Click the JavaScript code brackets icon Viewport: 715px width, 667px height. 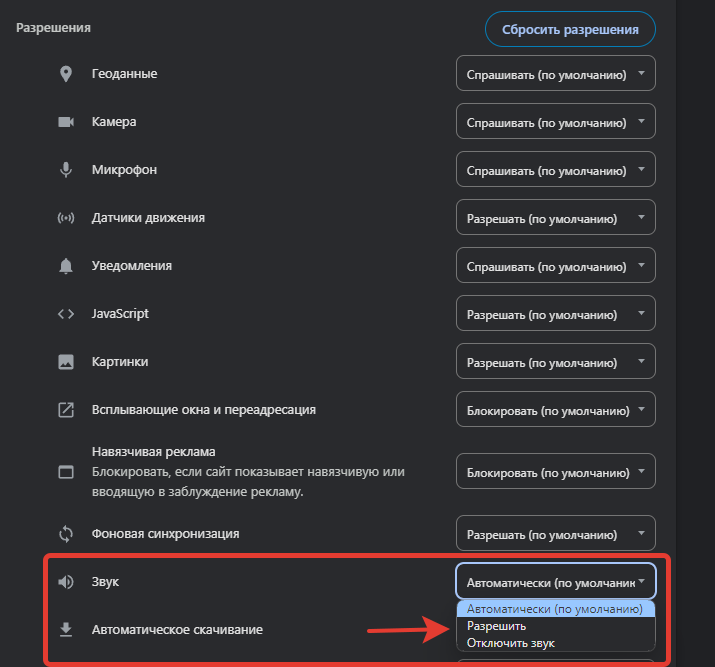(66, 314)
